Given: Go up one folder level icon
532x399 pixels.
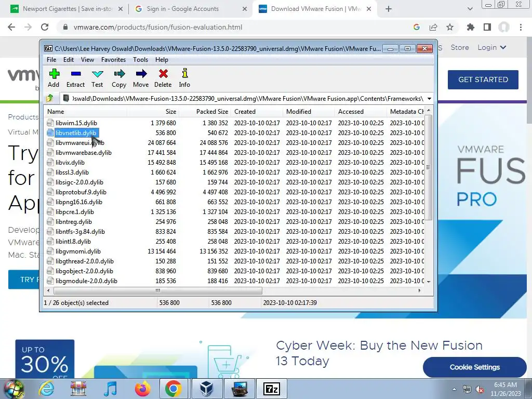Looking at the screenshot, I should [x=50, y=98].
